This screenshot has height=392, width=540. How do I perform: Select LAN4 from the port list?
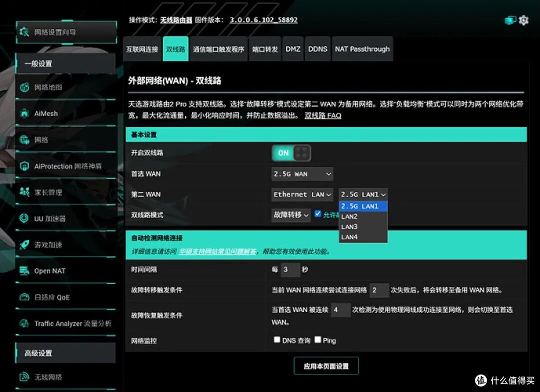[x=363, y=237]
